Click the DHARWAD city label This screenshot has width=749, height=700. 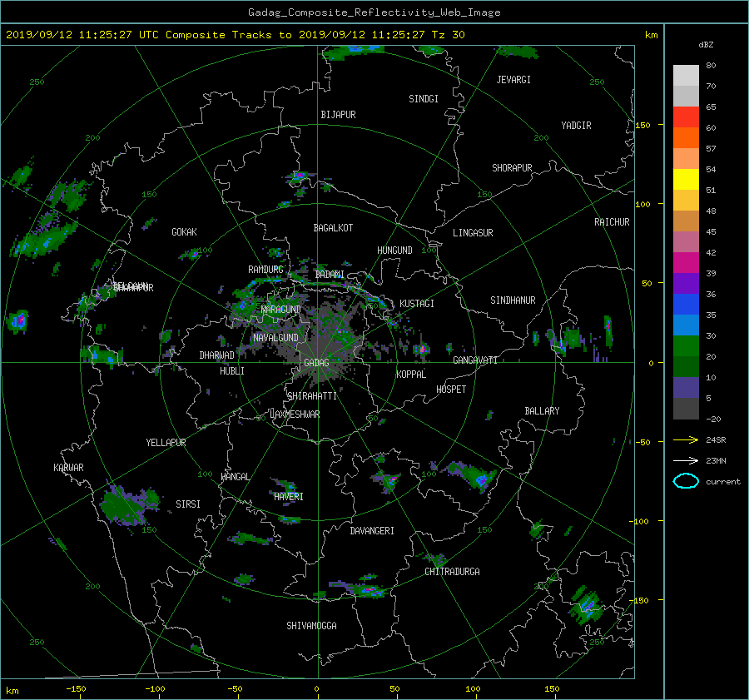(x=217, y=355)
